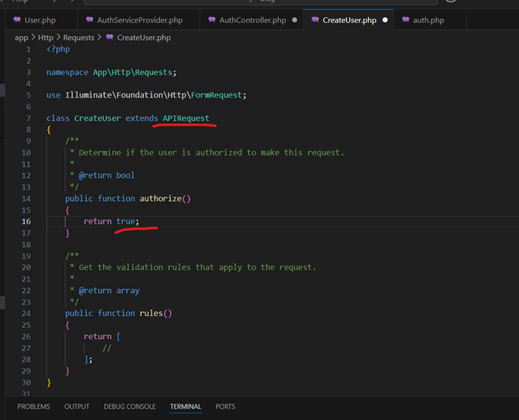
Task: Select the TERMINAL panel tab
Action: point(185,406)
